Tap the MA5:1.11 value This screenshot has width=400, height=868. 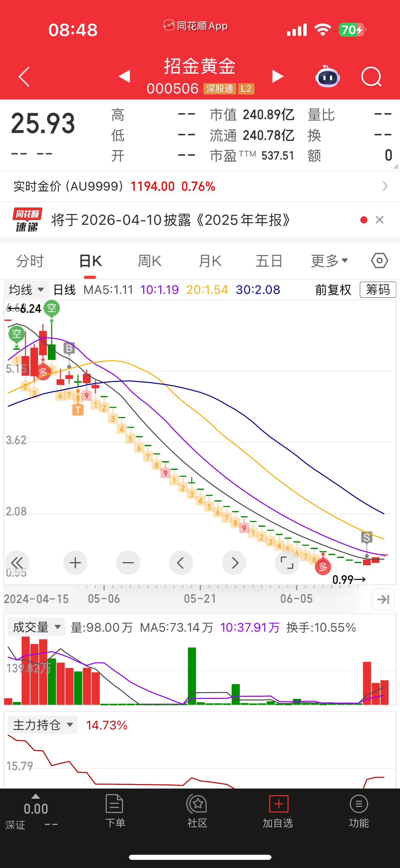(x=108, y=290)
